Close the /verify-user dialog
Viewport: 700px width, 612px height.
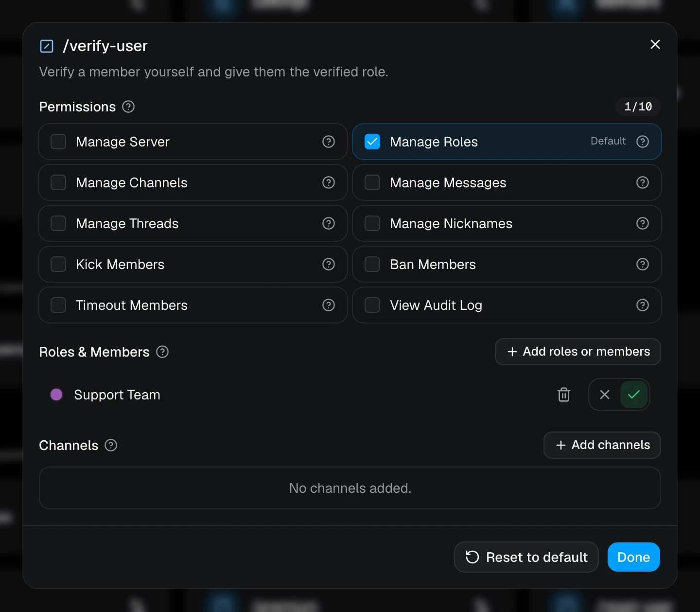pyautogui.click(x=655, y=44)
